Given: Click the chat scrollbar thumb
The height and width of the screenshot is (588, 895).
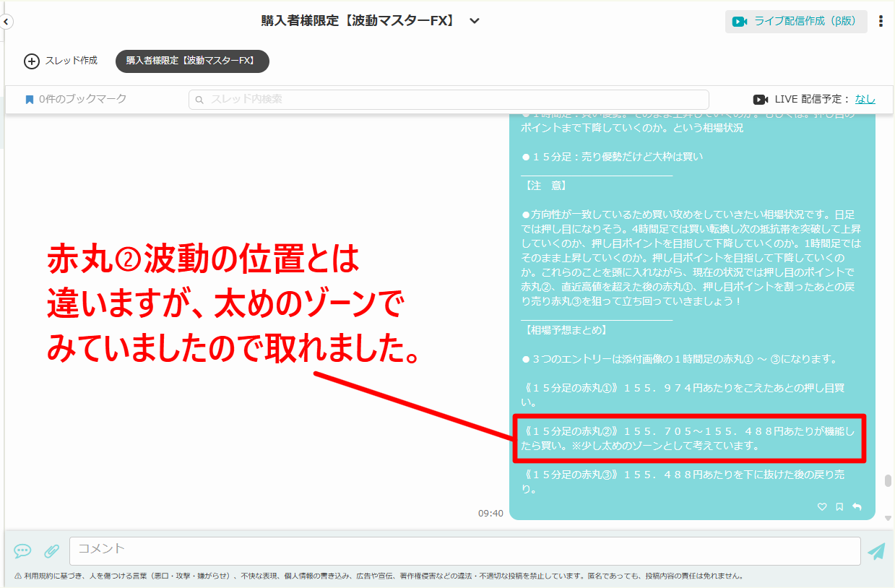Looking at the screenshot, I should tap(887, 481).
